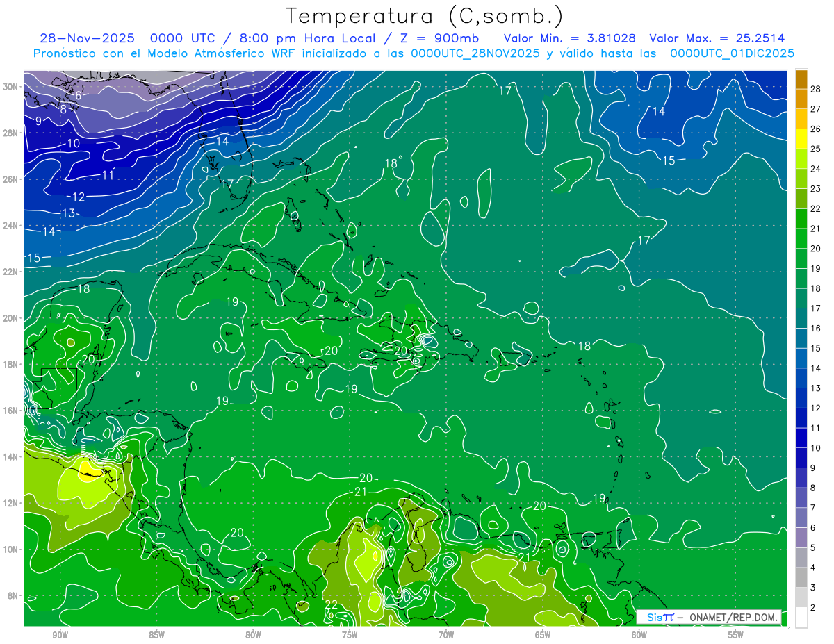Click the color legend value 27
Image resolution: width=834 pixels, height=644 pixels.
pos(816,109)
